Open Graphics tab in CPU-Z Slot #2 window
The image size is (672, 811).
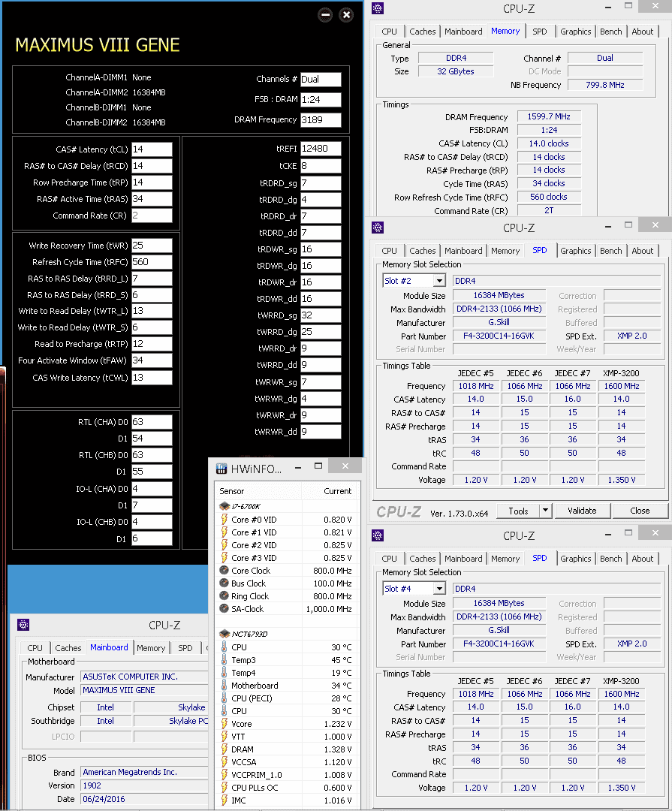pos(575,251)
